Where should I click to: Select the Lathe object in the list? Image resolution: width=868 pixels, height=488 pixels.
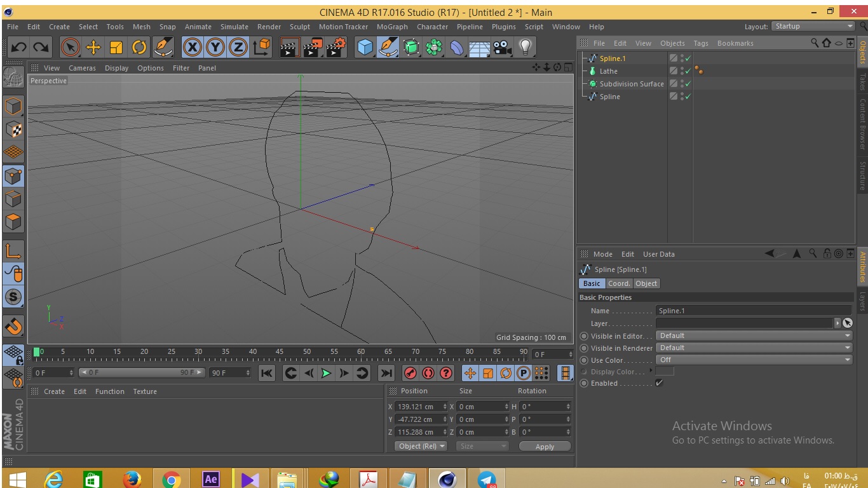608,71
